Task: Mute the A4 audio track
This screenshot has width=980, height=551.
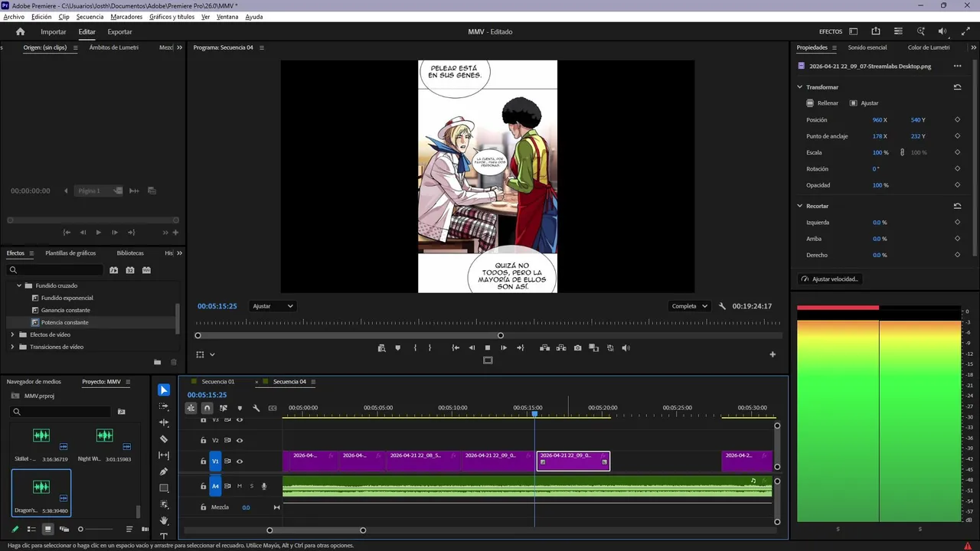Action: pos(240,486)
